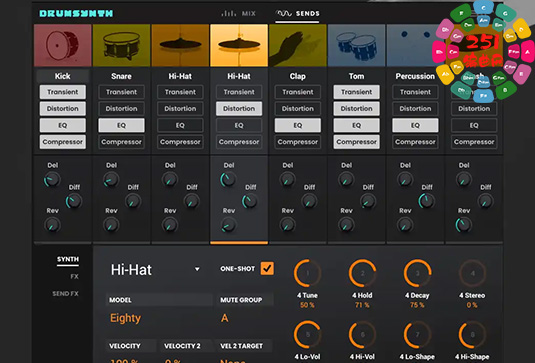The width and height of the screenshot is (535, 363).
Task: Change the mute group A value
Action: click(x=225, y=318)
